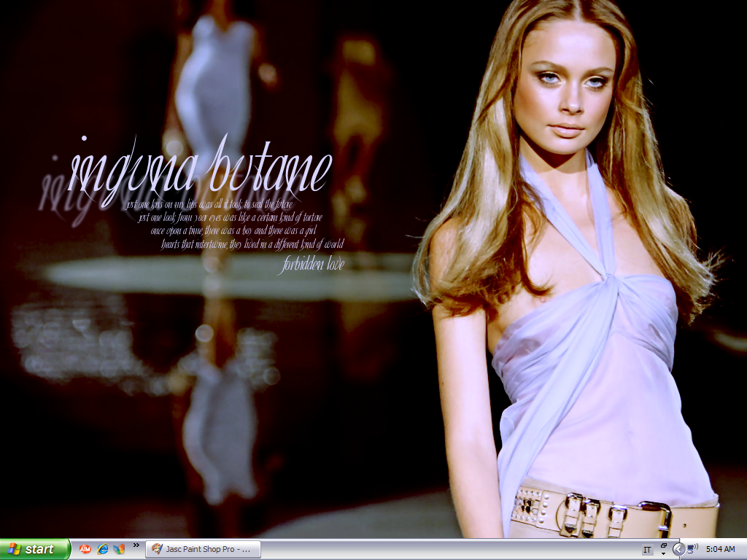Click the 'just one kiss' lyric line
The width and height of the screenshot is (747, 560).
pos(214,204)
